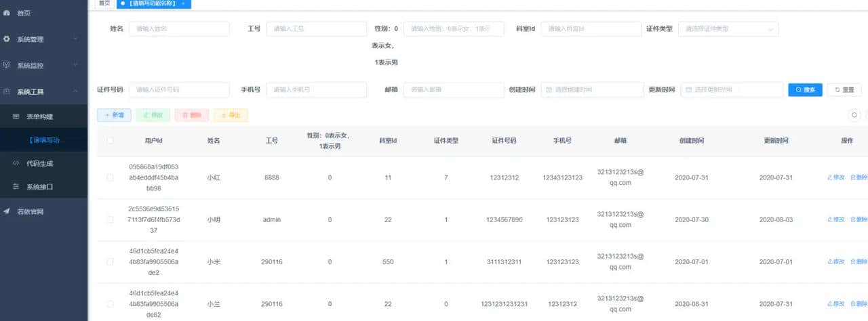Screen dimensions: 868x321
Task: Click the dashboard icon beside 首页
Action: click(x=7, y=13)
